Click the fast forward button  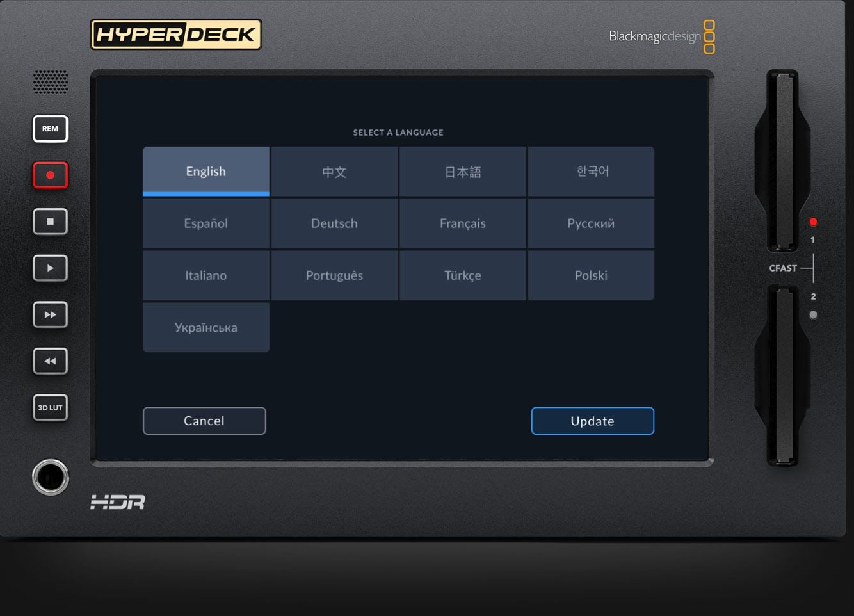click(51, 314)
